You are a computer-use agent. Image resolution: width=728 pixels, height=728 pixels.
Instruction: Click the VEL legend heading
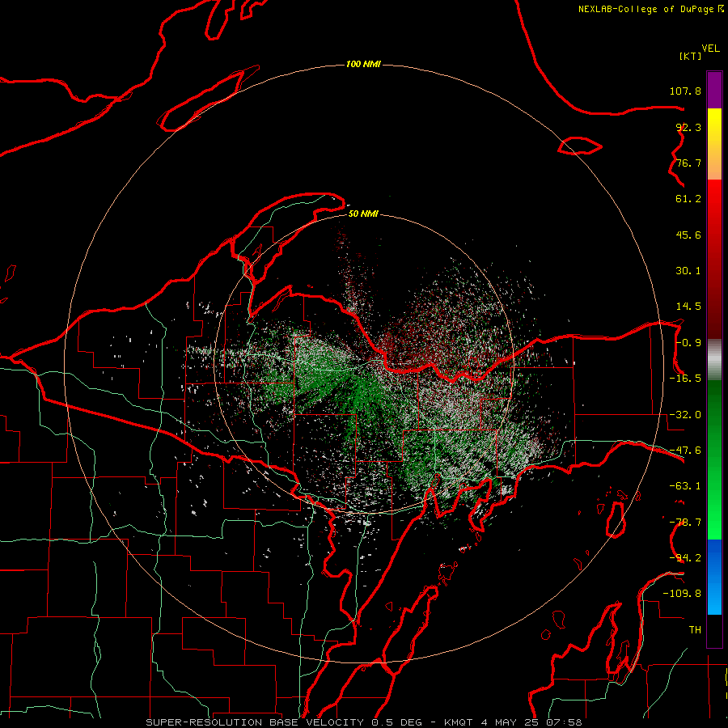[x=710, y=49]
